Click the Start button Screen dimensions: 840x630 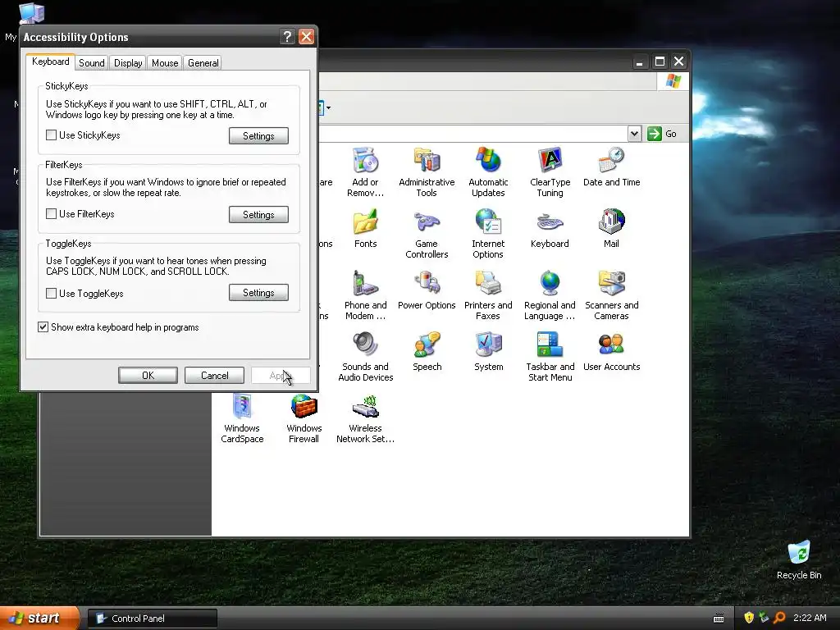click(39, 618)
